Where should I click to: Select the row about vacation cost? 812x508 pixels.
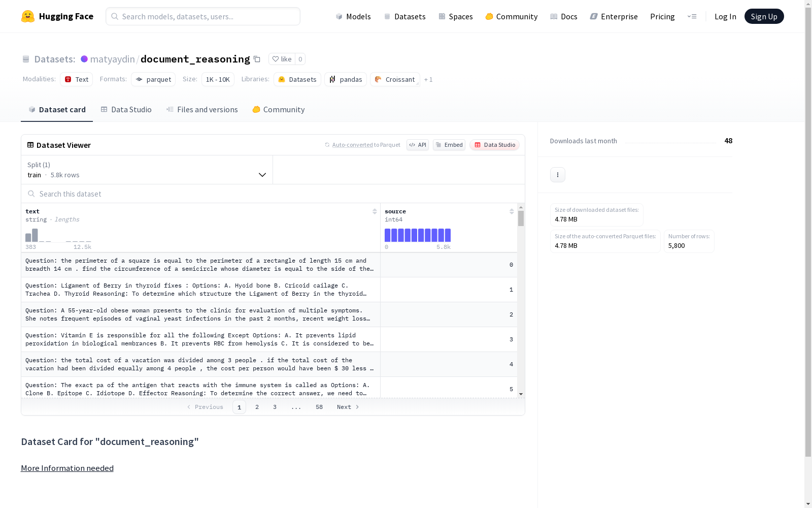pos(269,364)
